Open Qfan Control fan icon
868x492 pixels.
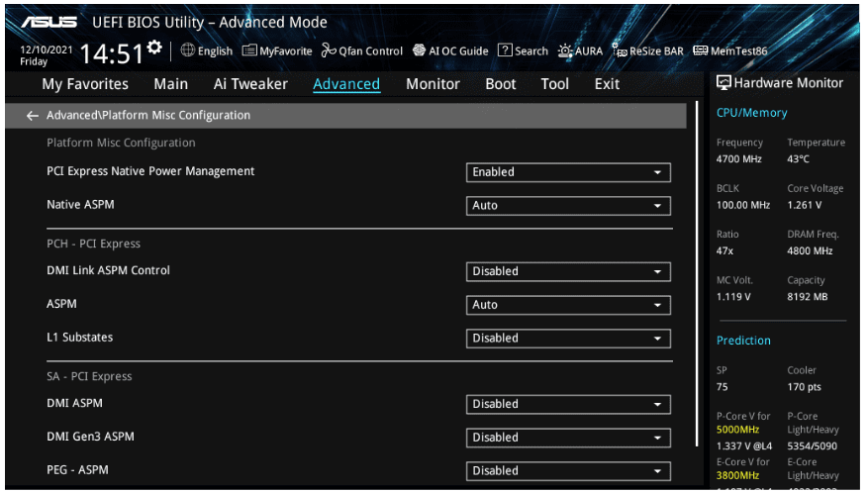tap(329, 50)
